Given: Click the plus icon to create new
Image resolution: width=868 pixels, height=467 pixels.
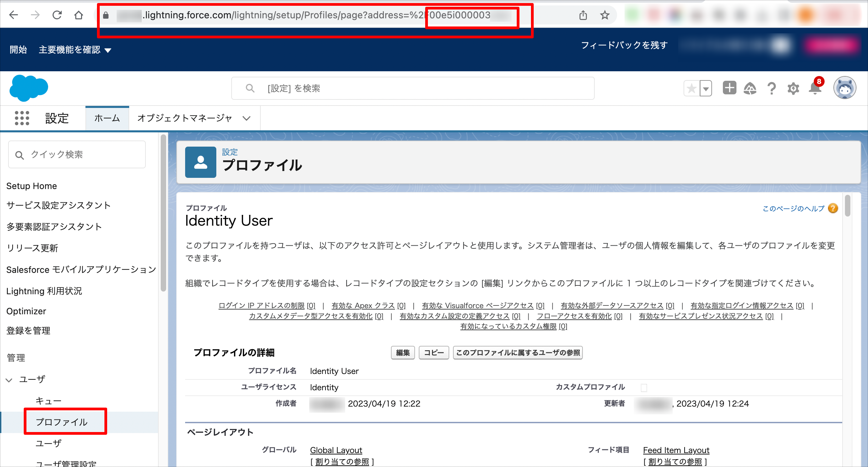Looking at the screenshot, I should pos(729,88).
